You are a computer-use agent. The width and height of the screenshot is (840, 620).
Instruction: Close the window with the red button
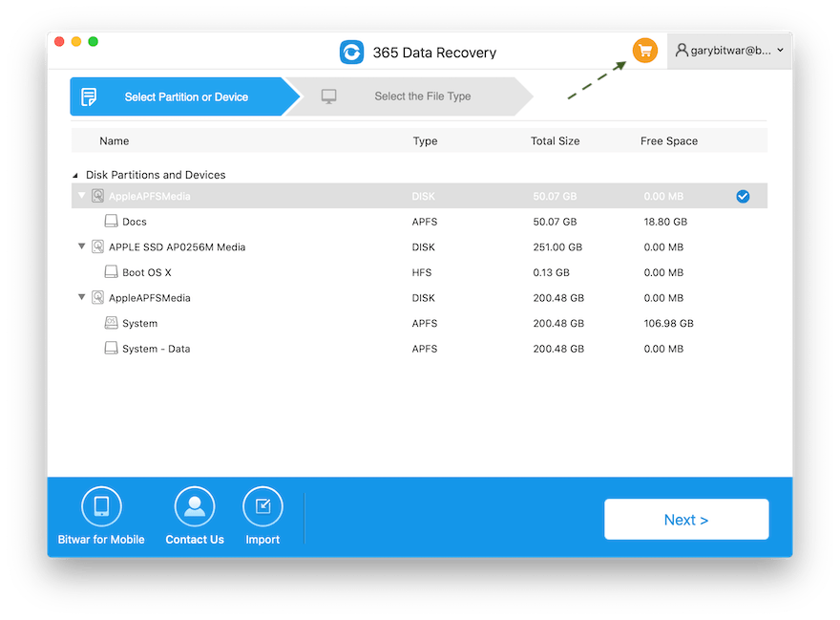point(59,42)
